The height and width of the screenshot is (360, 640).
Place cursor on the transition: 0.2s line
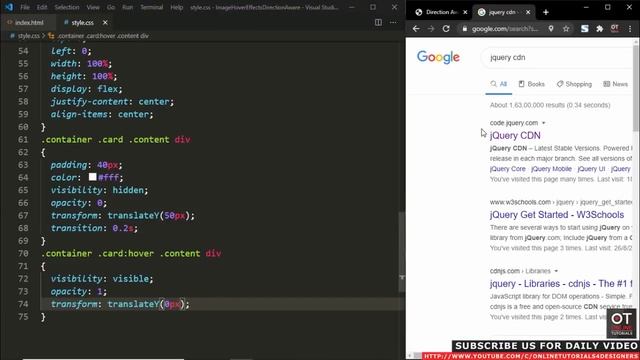point(94,228)
